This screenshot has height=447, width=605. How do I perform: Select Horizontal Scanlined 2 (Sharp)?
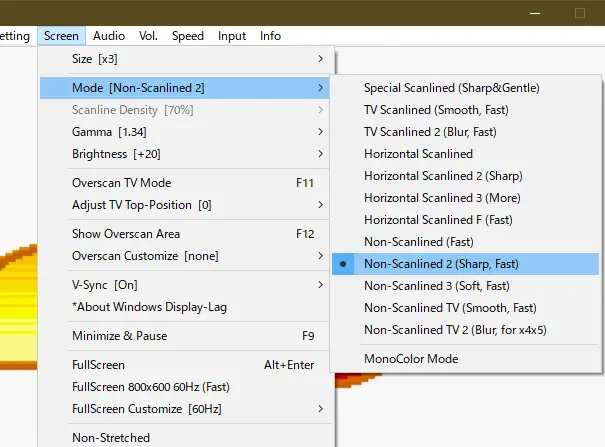pyautogui.click(x=443, y=176)
